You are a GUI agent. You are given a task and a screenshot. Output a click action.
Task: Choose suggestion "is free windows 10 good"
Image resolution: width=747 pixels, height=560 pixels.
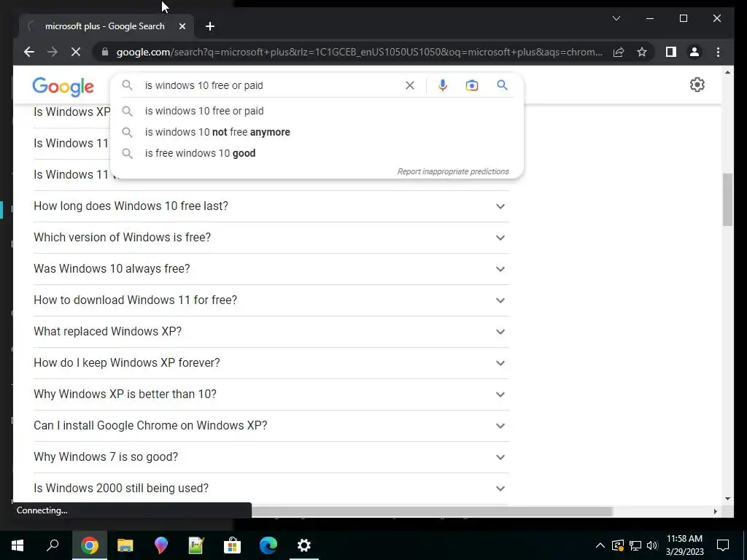(317, 153)
